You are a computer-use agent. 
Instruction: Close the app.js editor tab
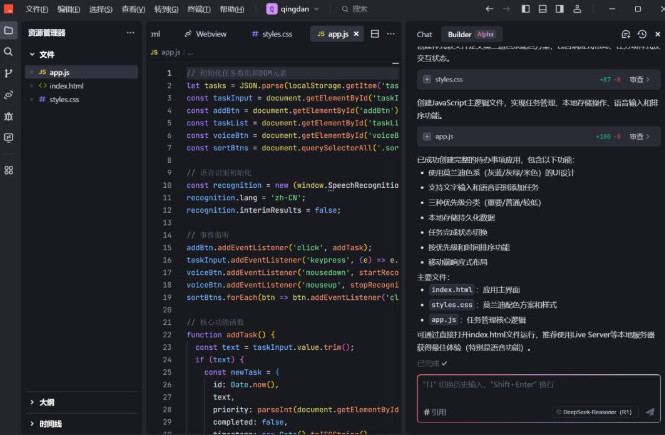tap(356, 34)
